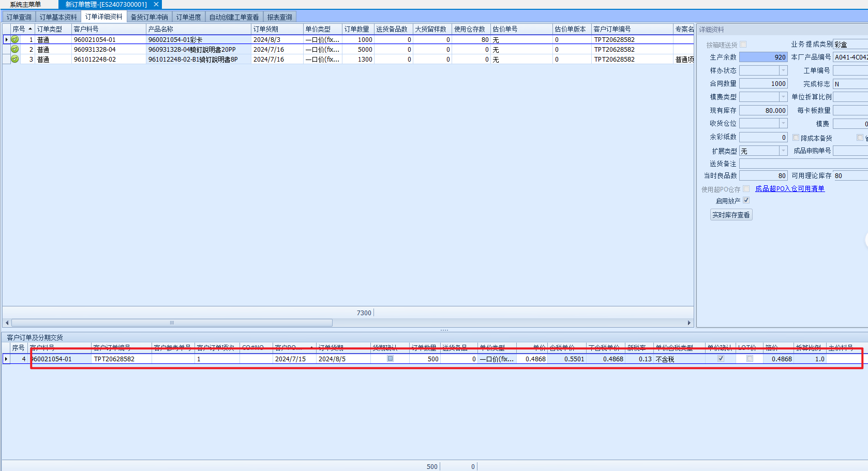Image resolution: width=868 pixels, height=471 pixels.
Task: Toggle the 货期确认 checkbox in delivery row
Action: [391, 358]
